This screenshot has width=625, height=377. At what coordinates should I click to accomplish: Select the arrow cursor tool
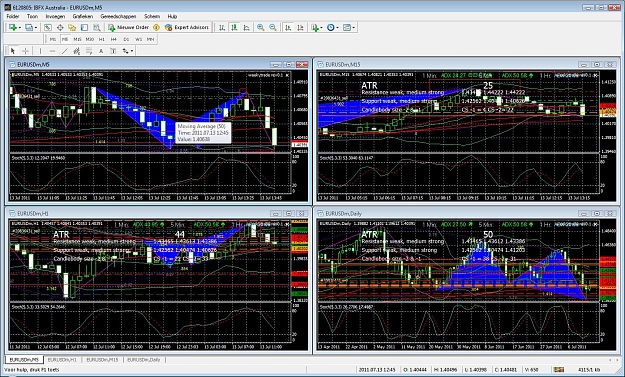click(12, 51)
